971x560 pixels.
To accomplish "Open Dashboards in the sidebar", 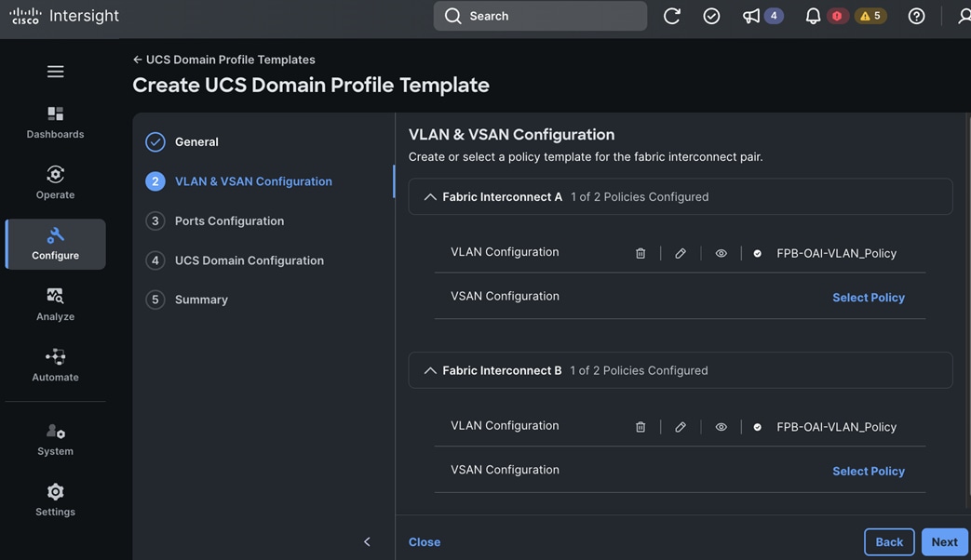I will point(55,123).
